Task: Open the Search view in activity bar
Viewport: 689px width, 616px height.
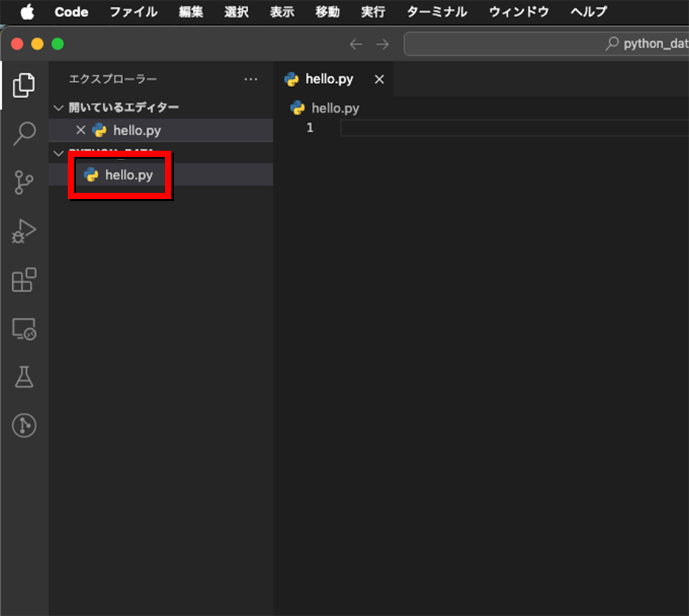Action: pos(24,133)
